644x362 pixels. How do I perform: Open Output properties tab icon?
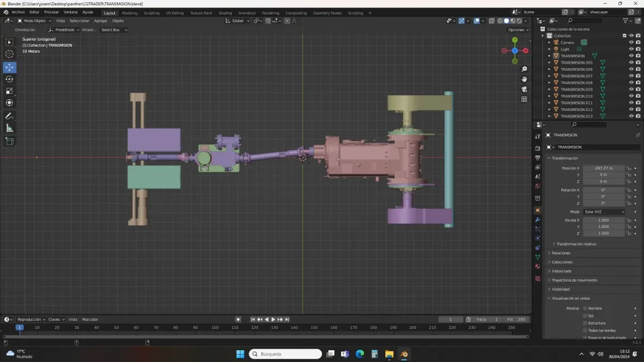(x=538, y=158)
